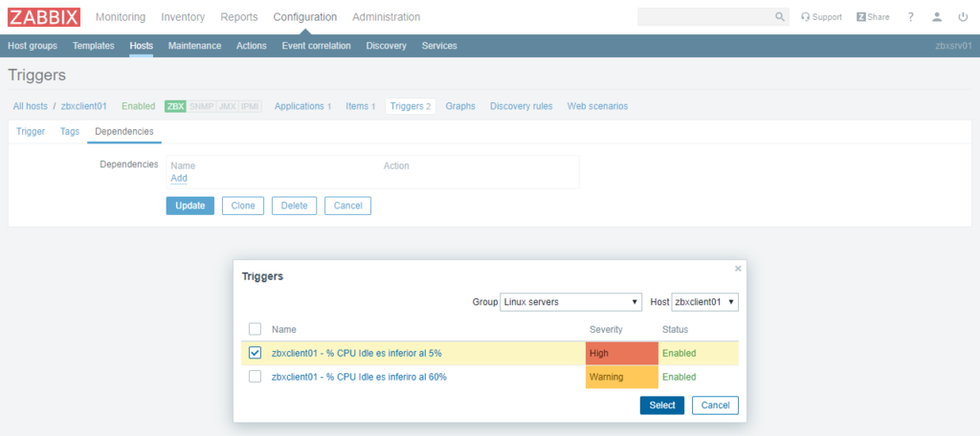Click the green ZBX availability badge
The width and height of the screenshot is (980, 436).
pyautogui.click(x=175, y=106)
